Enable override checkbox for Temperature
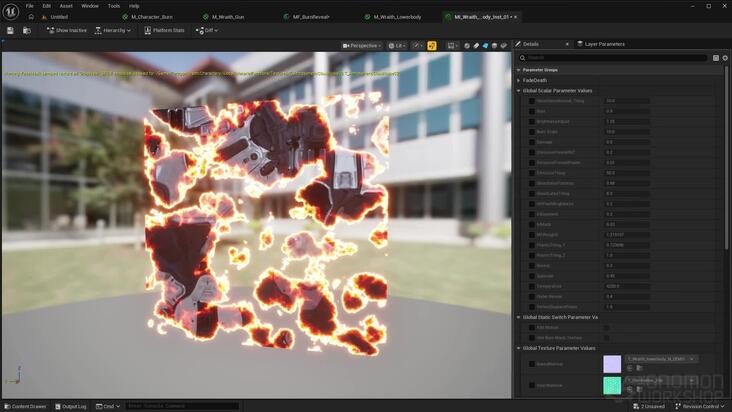The width and height of the screenshot is (732, 412). 532,286
